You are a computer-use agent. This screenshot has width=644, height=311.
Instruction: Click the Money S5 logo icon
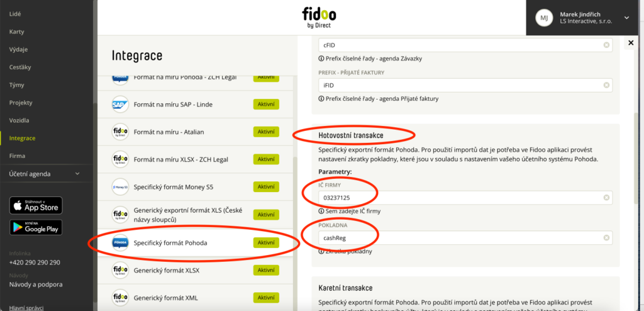point(120,187)
